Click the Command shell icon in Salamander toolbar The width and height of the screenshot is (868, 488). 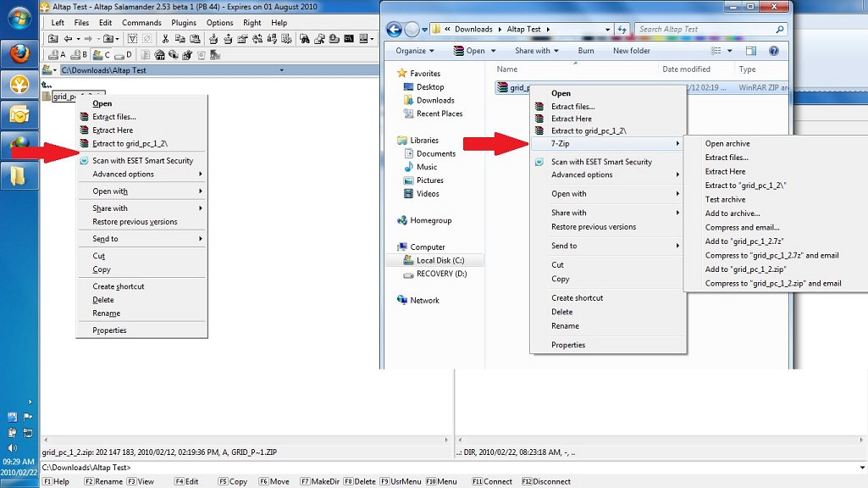(x=349, y=39)
